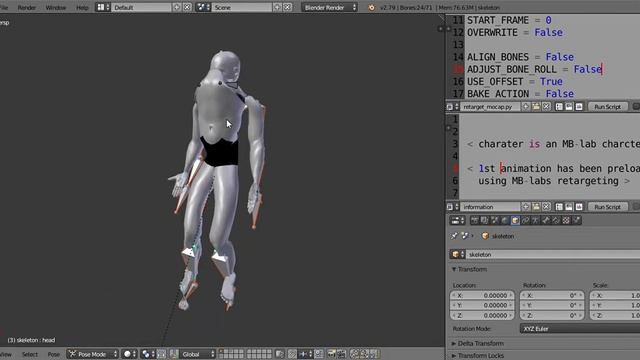Image resolution: width=640 pixels, height=360 pixels.
Task: Expand the Transform Locks panel
Action: coord(478,356)
